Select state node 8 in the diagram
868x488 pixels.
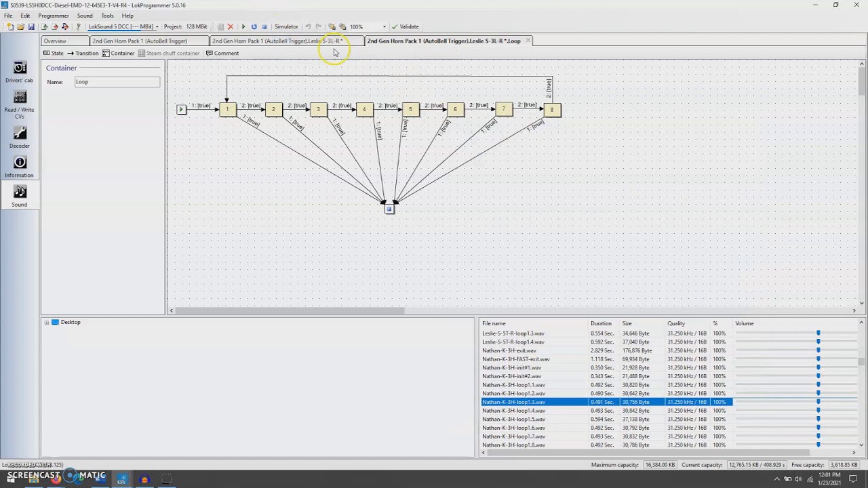[552, 109]
